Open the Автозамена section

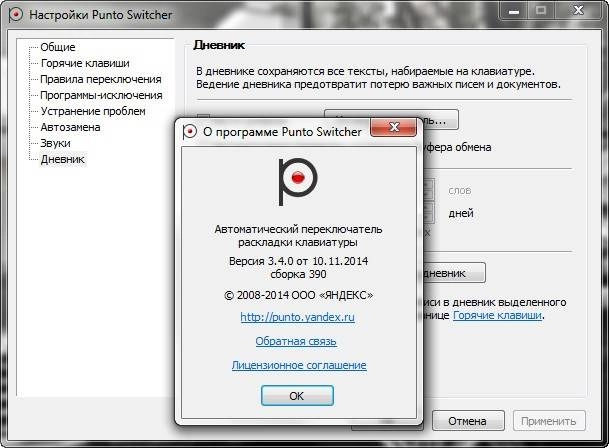70,127
